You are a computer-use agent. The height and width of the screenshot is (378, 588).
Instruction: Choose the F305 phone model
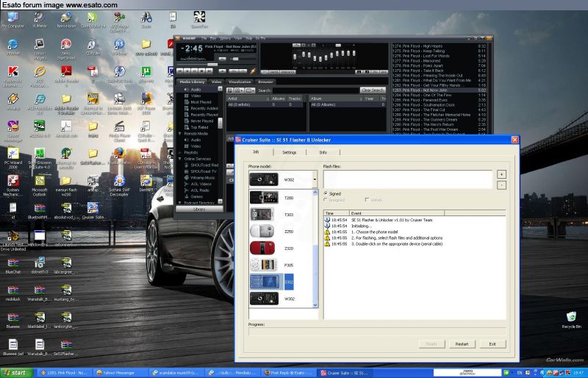pos(263,265)
